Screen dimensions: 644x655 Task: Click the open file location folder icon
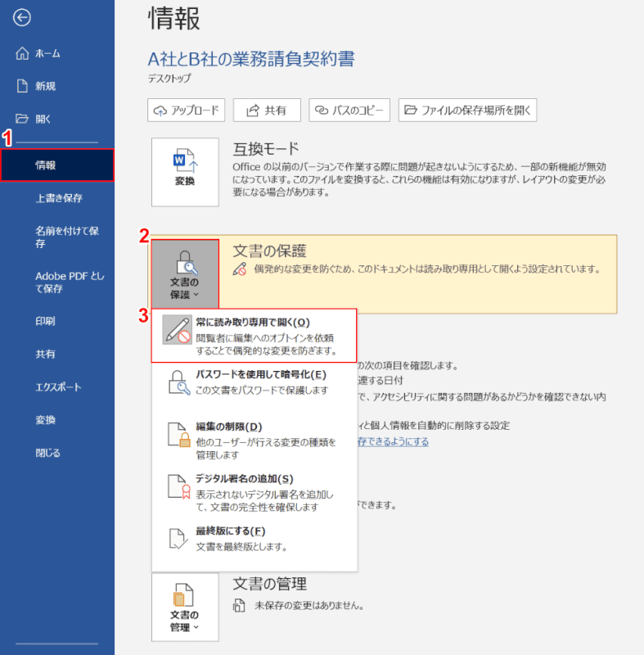pos(411,110)
